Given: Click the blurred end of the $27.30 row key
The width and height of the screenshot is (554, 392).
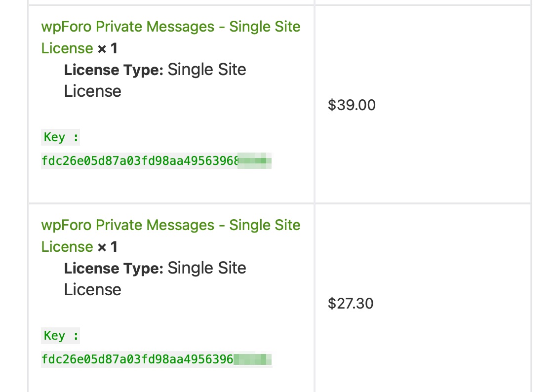Looking at the screenshot, I should point(253,359).
